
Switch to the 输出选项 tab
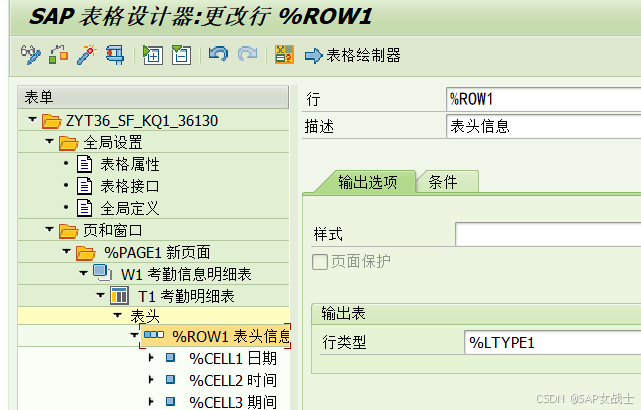368,182
